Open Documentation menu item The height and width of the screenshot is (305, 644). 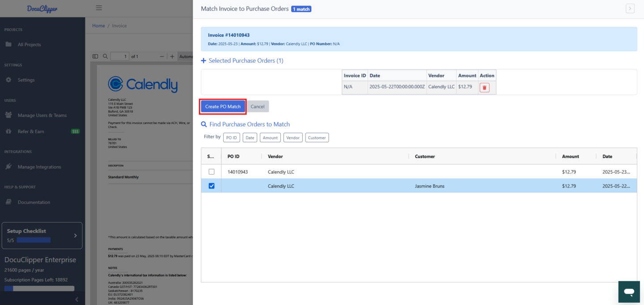[34, 202]
